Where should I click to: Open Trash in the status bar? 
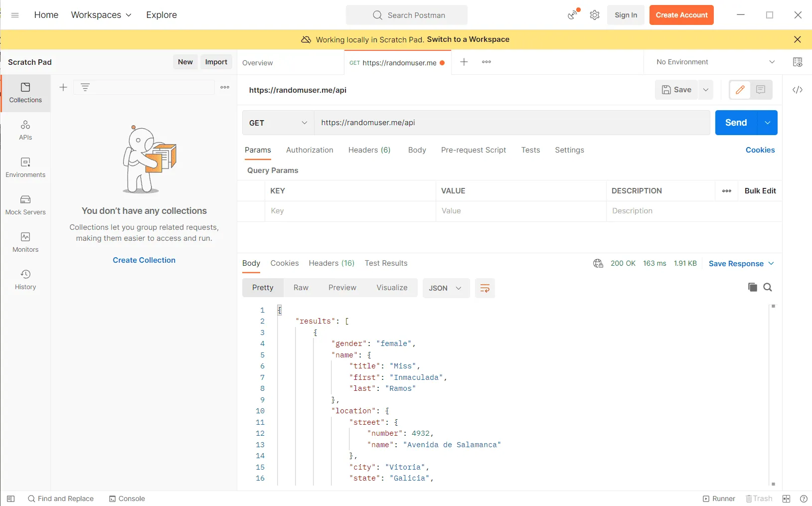[x=759, y=499]
